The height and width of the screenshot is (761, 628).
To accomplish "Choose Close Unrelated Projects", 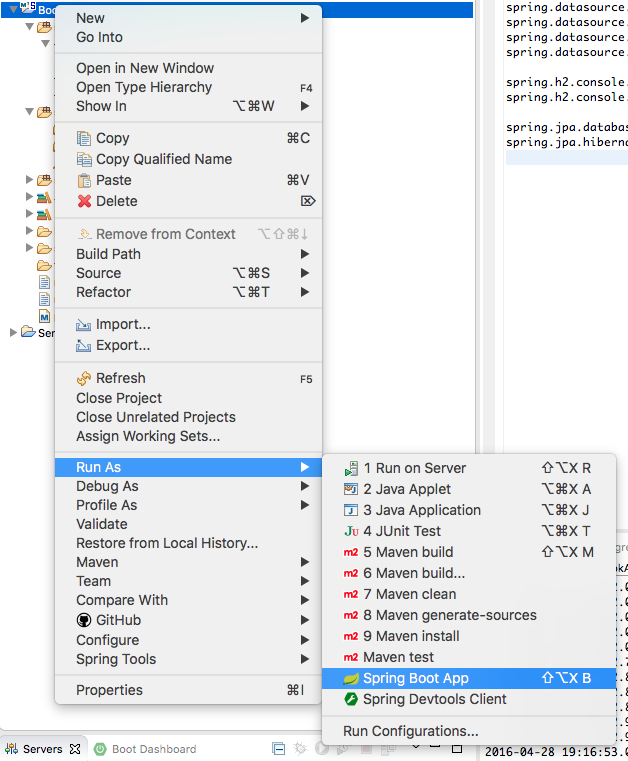I will 188,417.
